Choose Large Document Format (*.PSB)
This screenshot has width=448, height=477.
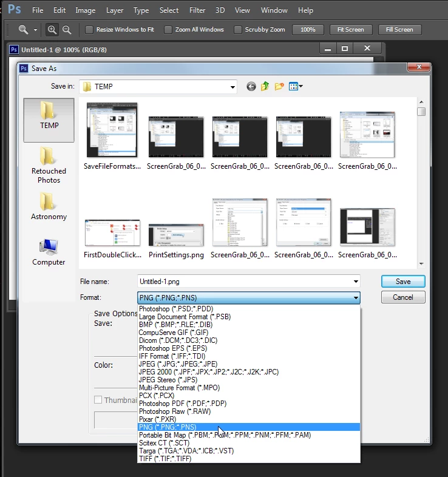coord(249,317)
